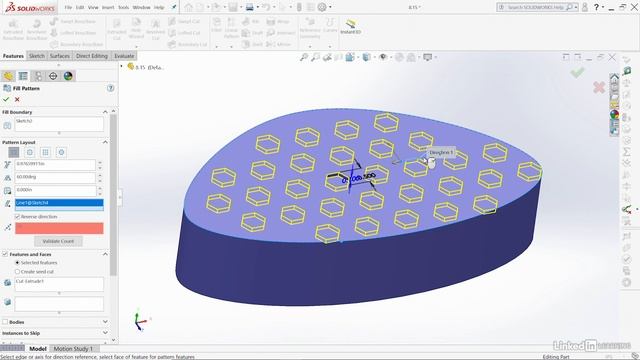Click the 60.00deg stagger angle field
The image size is (640, 360).
(x=55, y=177)
